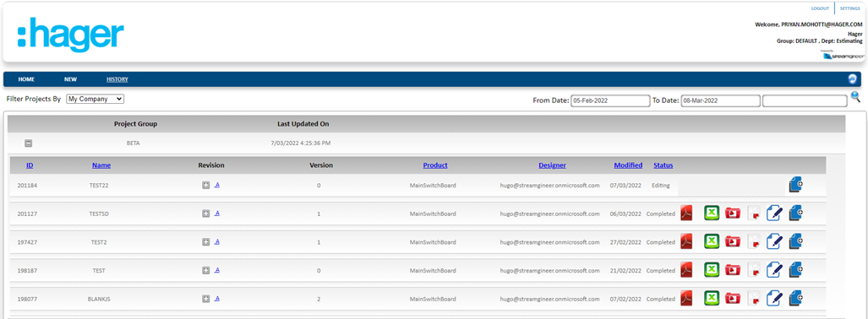
Task: Open the HISTORY menu item
Action: pos(117,79)
